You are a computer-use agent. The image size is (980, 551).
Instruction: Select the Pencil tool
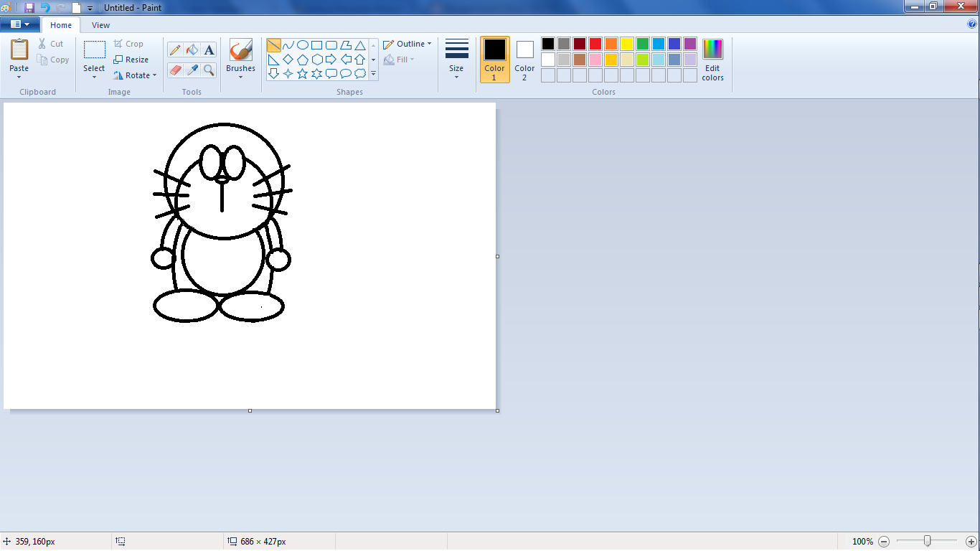(175, 50)
